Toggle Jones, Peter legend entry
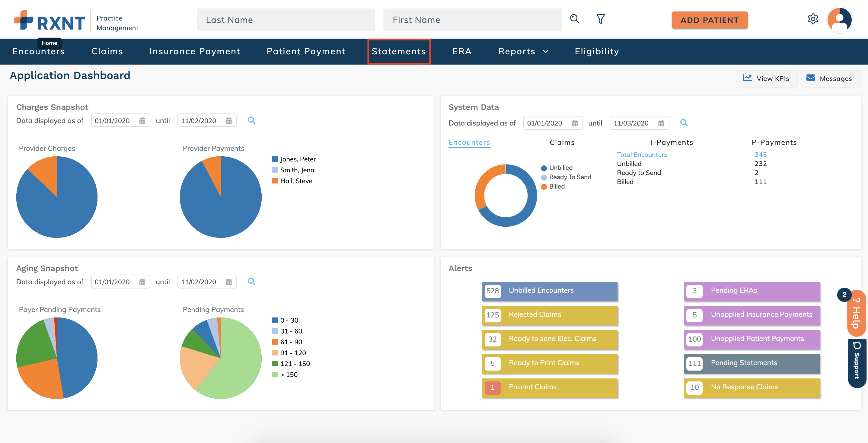868x443 pixels. [x=294, y=159]
